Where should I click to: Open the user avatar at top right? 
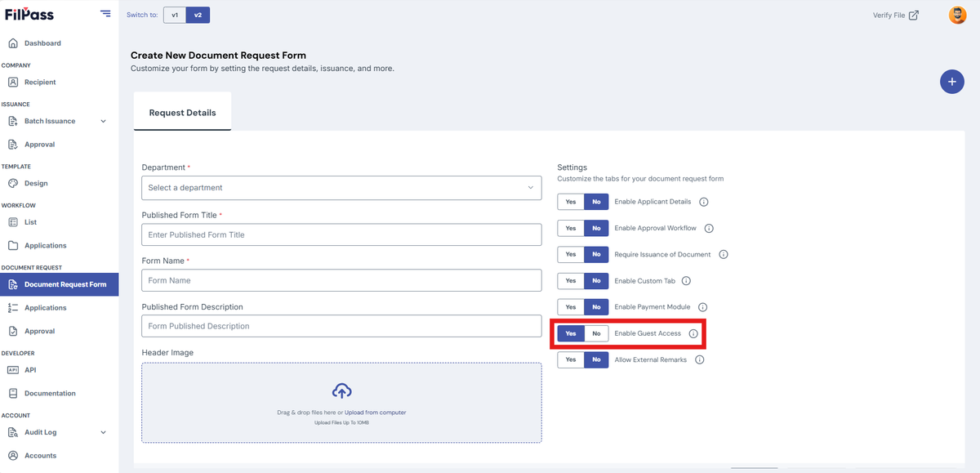(957, 15)
